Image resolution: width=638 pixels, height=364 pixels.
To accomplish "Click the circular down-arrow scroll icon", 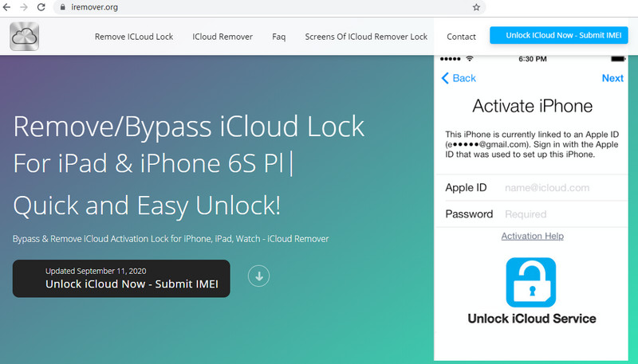I will [259, 276].
